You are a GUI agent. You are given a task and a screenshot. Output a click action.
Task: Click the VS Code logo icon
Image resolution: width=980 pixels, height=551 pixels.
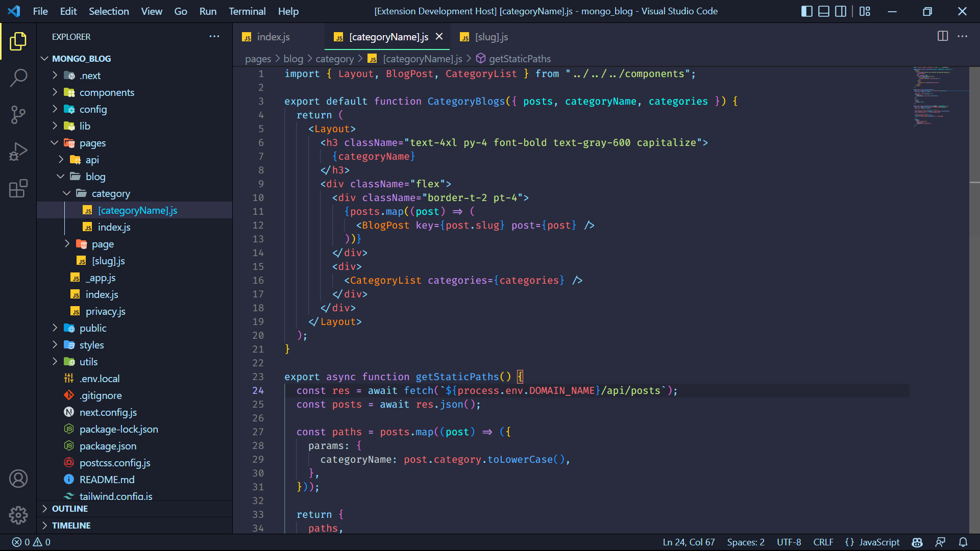click(14, 11)
